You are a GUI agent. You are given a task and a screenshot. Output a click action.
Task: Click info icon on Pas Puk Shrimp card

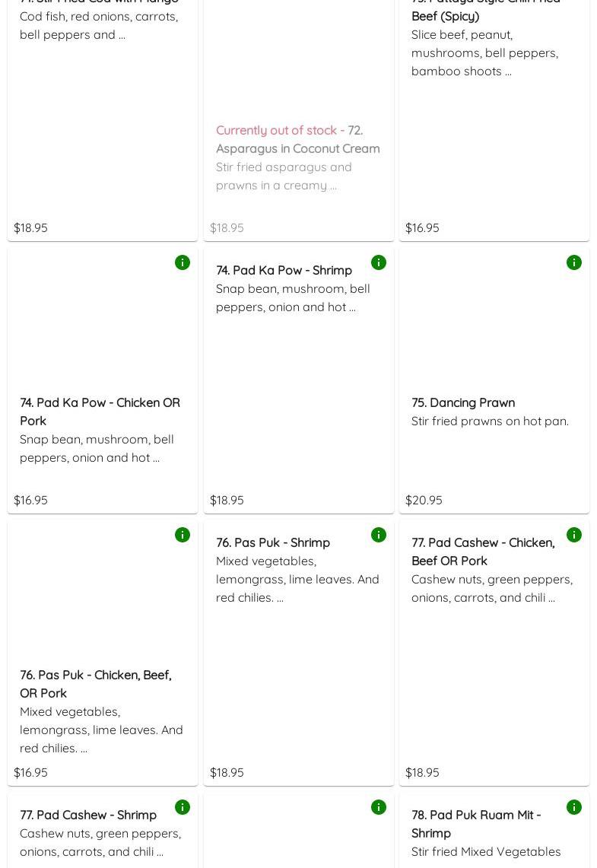point(379,535)
